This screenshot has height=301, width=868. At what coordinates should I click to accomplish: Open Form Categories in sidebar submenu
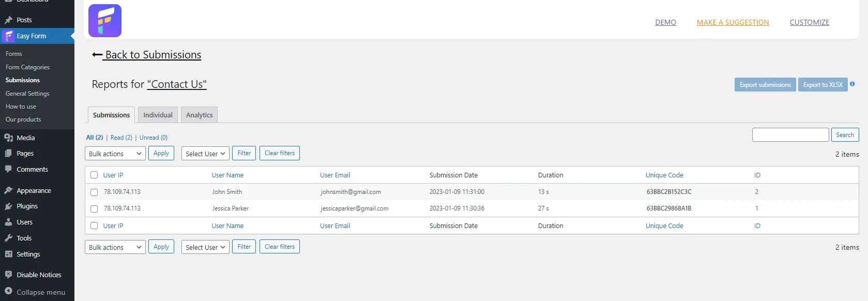27,67
